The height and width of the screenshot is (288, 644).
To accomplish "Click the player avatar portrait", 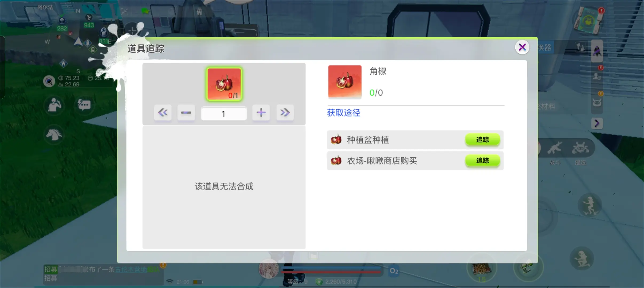I will click(268, 269).
